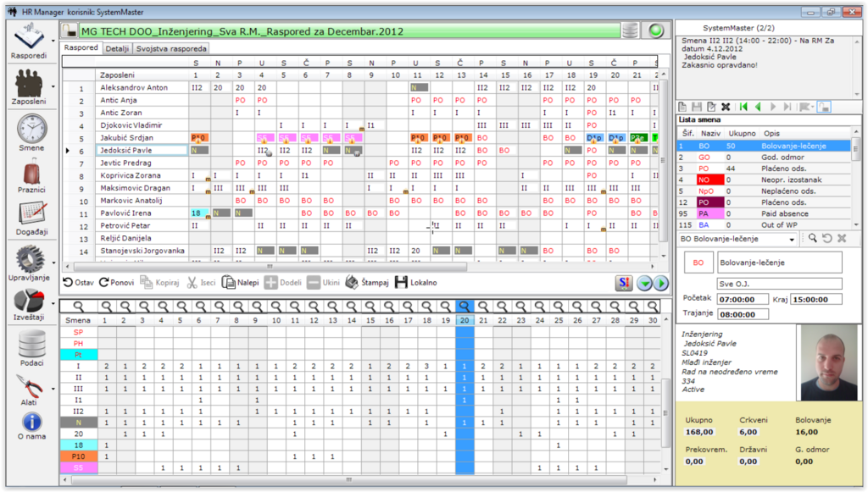Open the dropdown arrow beside Rasporedi
This screenshot has height=492, width=868.
click(55, 40)
